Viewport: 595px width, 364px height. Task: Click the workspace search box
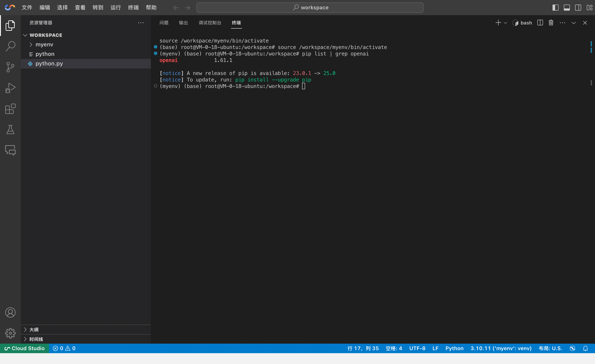(x=310, y=8)
